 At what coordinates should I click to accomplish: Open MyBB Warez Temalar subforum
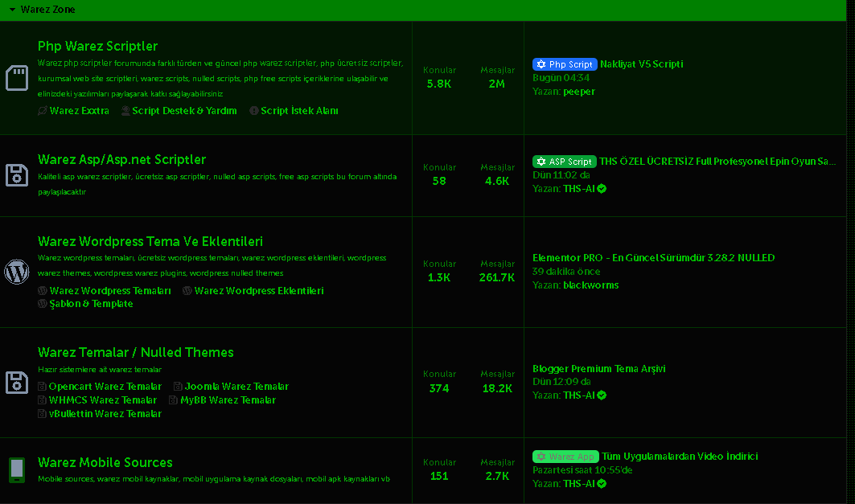click(x=228, y=400)
